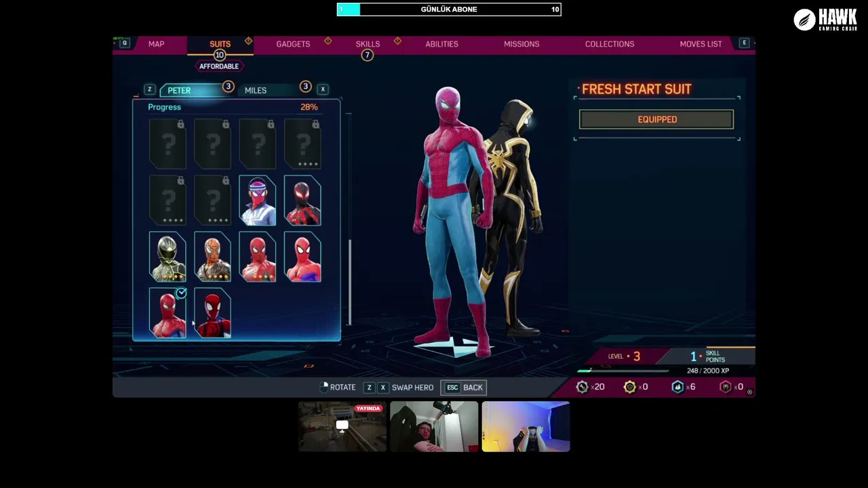
Task: Select the suit with pink headband and headphones
Action: 258,201
